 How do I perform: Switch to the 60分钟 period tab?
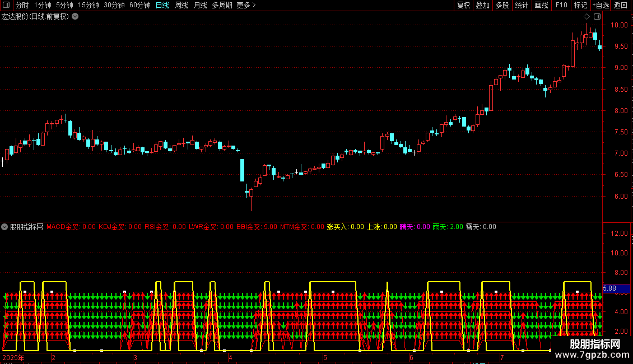pos(139,5)
